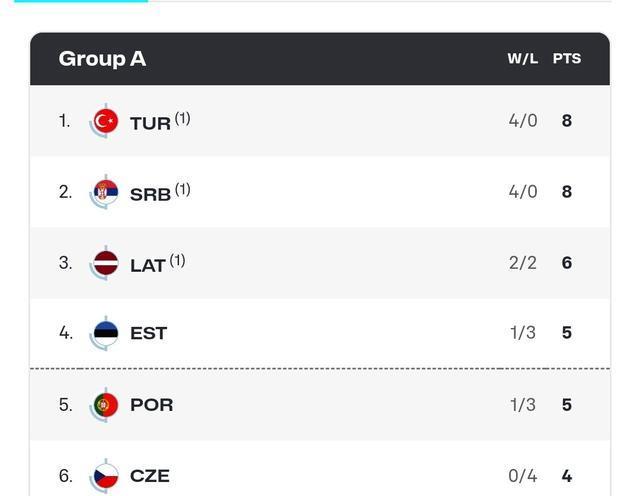This screenshot has height=496, width=640.
Task: Select the LAT team name
Action: pos(148,265)
